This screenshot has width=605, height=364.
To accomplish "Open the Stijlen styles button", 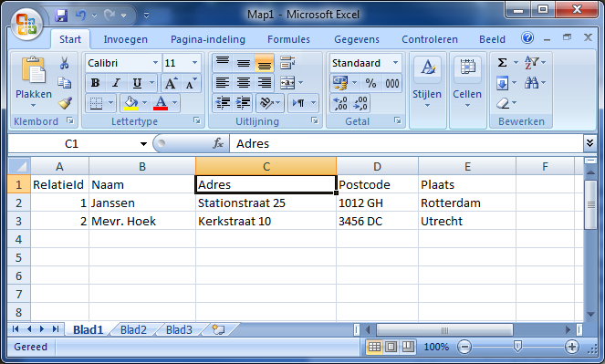I will pos(427,82).
